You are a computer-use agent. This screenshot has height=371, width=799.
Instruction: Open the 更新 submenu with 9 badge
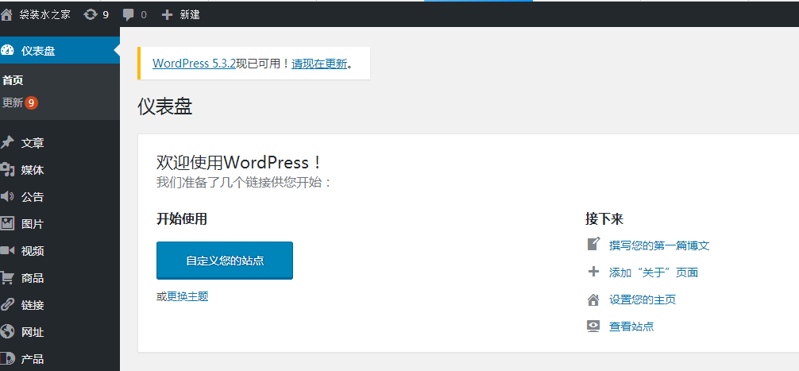[20, 103]
